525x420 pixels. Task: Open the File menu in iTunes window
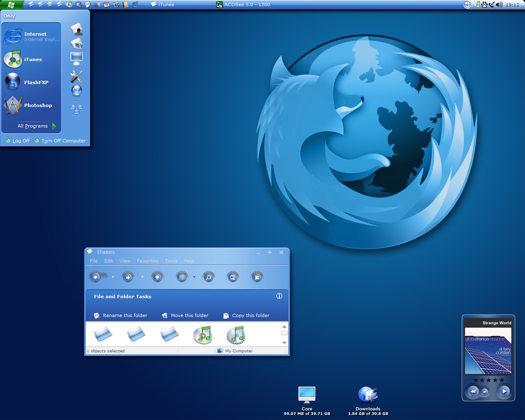pyautogui.click(x=94, y=261)
